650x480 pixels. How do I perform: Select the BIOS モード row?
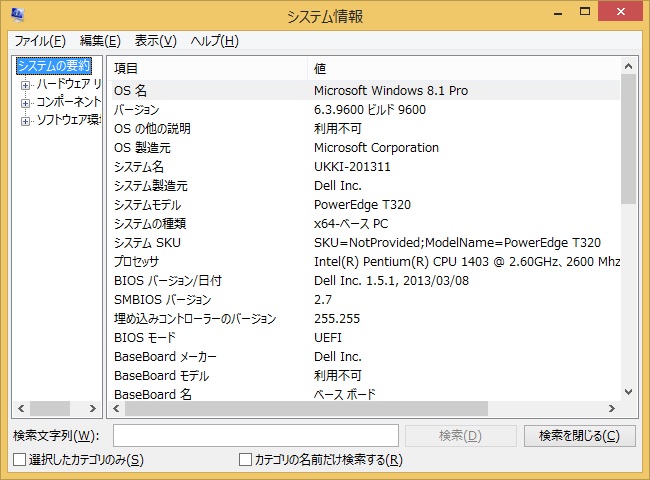point(366,338)
